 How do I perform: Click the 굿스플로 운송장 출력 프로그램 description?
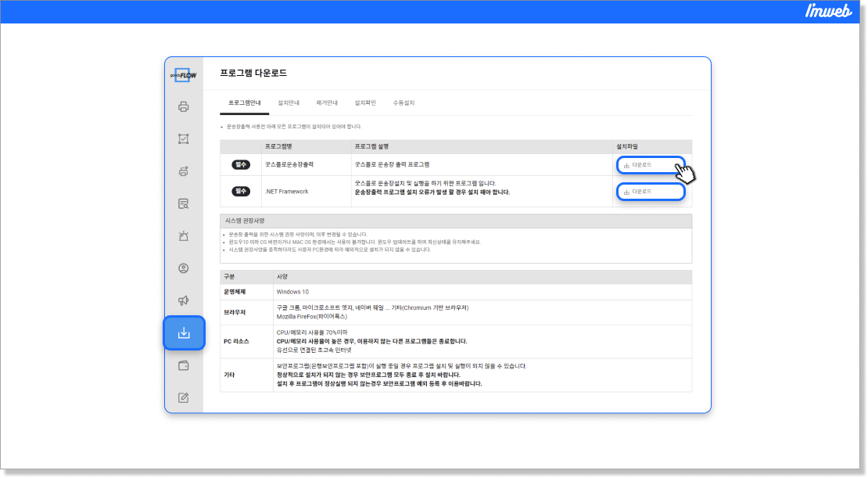pyautogui.click(x=392, y=164)
